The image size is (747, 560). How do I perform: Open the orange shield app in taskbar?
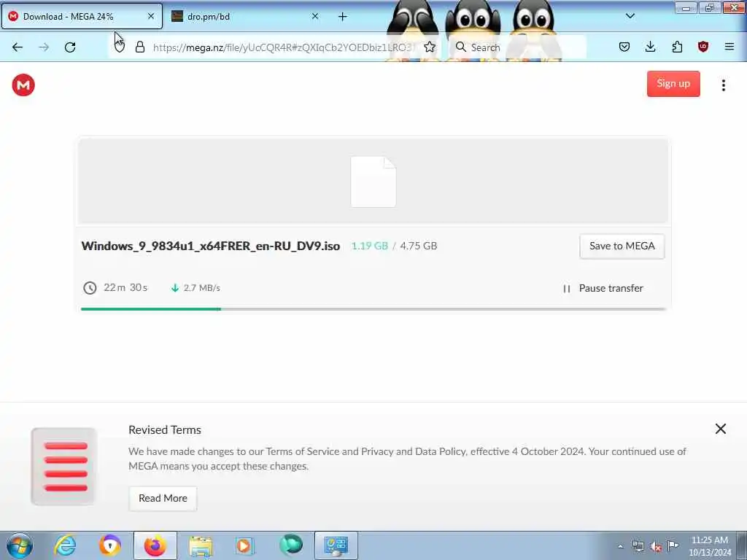(x=110, y=545)
